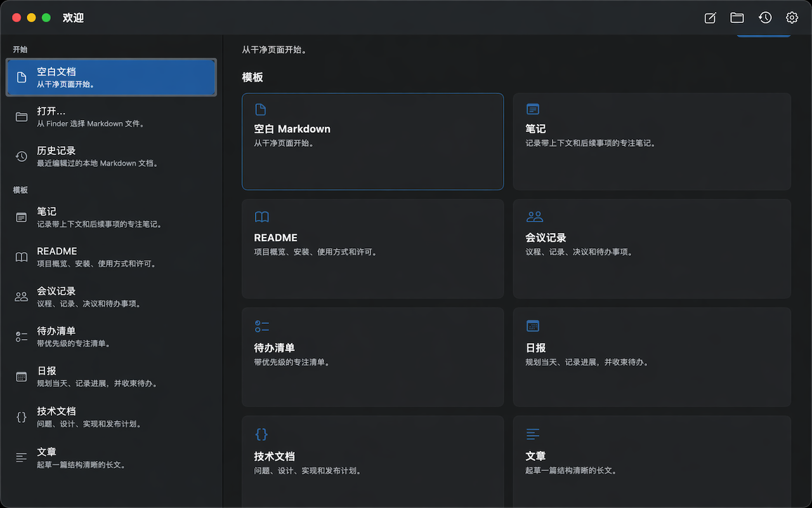Image resolution: width=812 pixels, height=508 pixels.
Task: Open the 文章 template card title
Action: 535,457
